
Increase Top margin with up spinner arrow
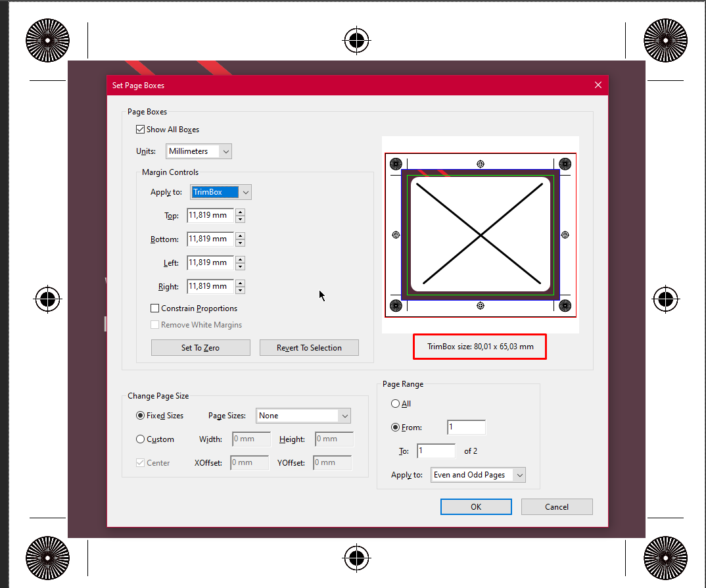coord(240,212)
